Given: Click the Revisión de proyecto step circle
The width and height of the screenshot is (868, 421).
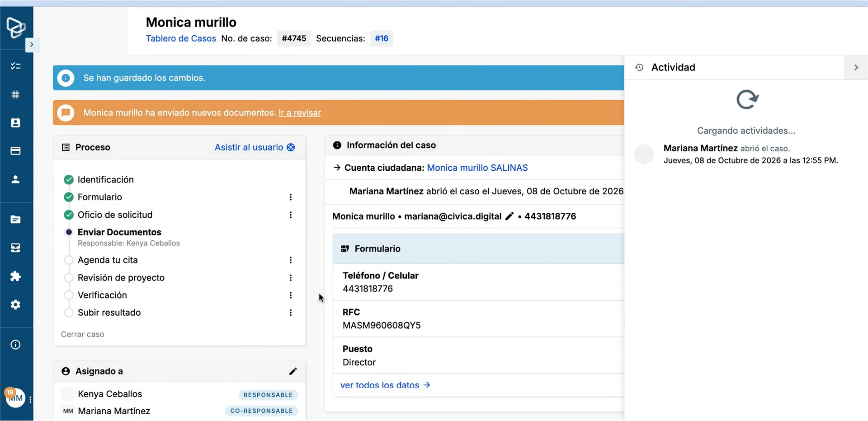Looking at the screenshot, I should (69, 277).
